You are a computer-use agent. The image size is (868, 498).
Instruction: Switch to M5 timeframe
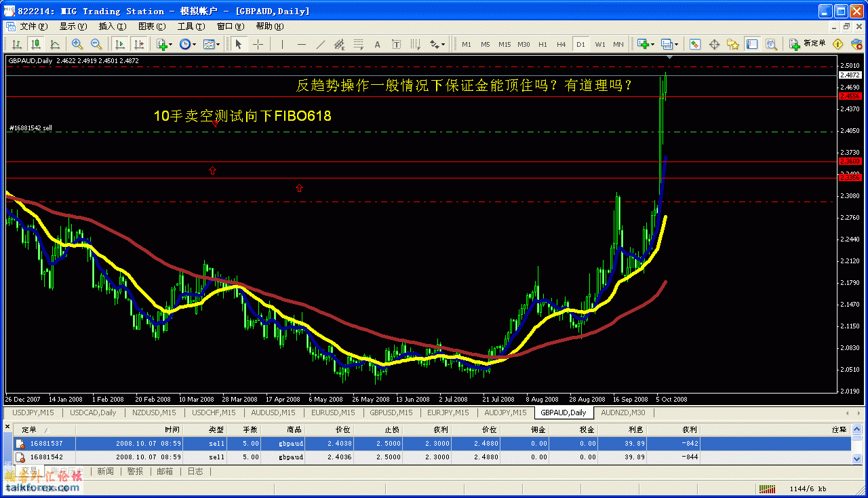click(486, 44)
